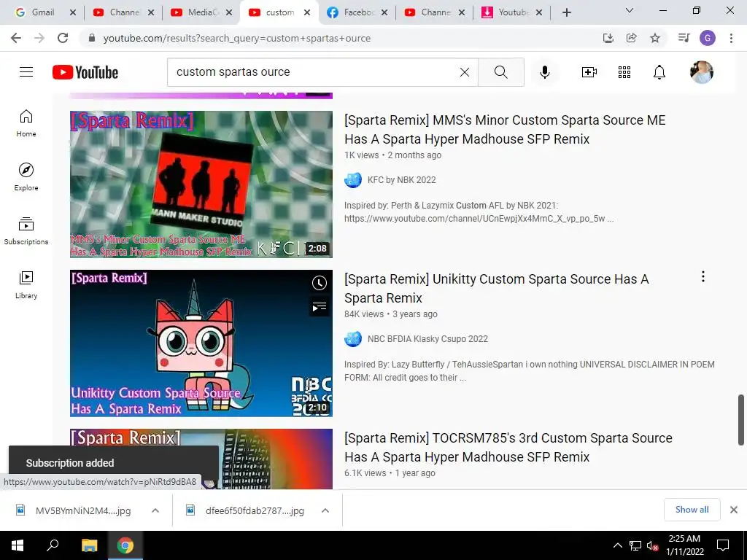Expand options for MV5BYmNiN2M4 download
The width and height of the screenshot is (747, 560).
155,510
